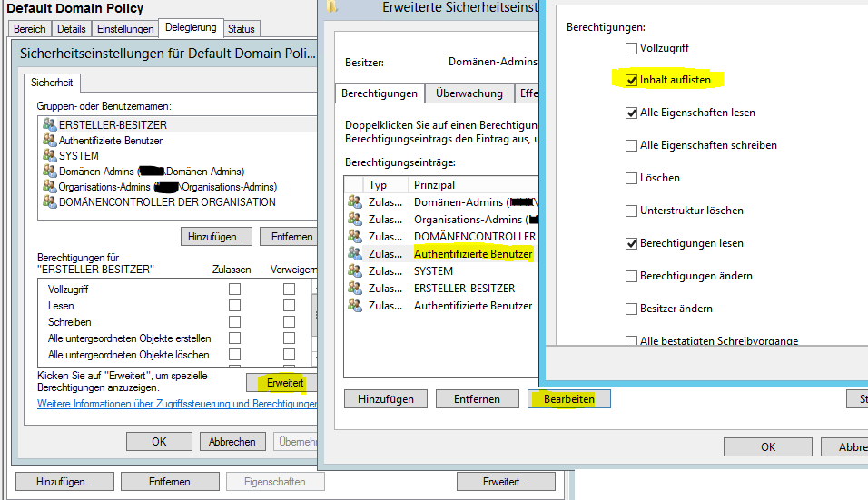Uncheck the Inhalt auflisten permission
This screenshot has width=868, height=500.
pos(631,81)
